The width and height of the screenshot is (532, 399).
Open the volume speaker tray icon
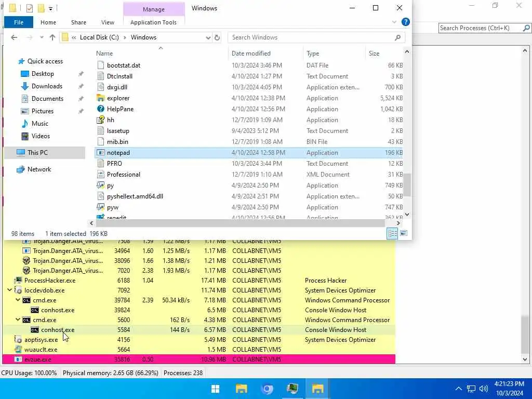click(x=484, y=389)
